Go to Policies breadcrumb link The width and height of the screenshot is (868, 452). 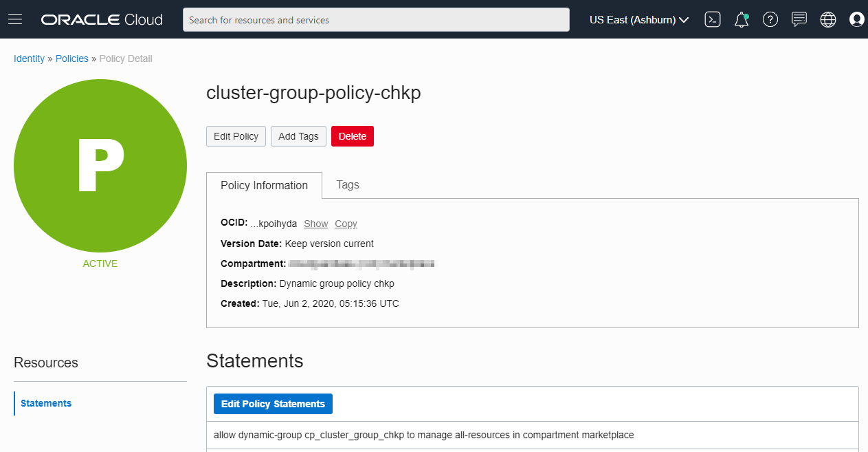point(71,58)
